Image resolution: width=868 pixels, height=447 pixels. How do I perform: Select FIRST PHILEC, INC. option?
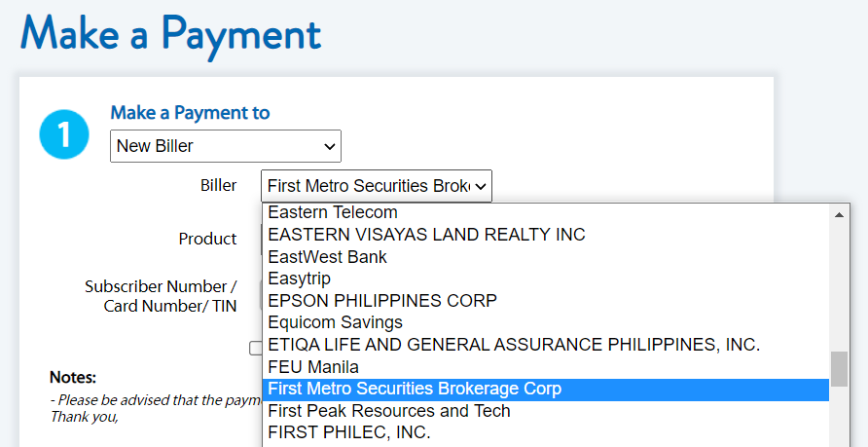coord(348,432)
